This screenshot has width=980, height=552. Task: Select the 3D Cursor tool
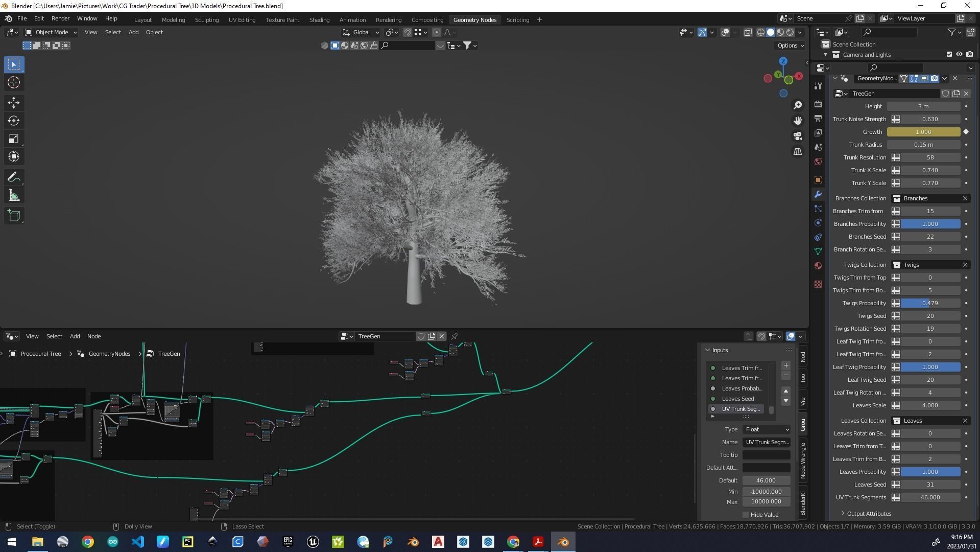tap(14, 82)
